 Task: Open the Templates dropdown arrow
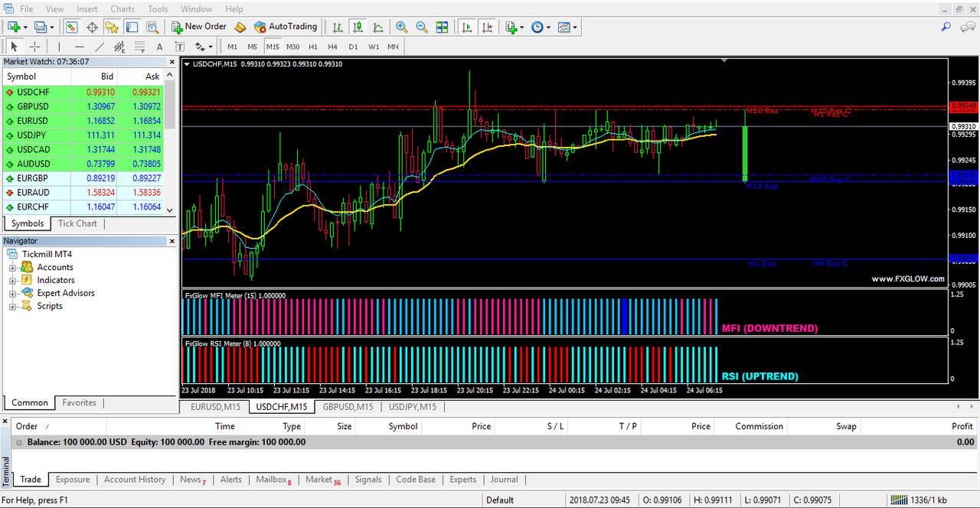[576, 27]
